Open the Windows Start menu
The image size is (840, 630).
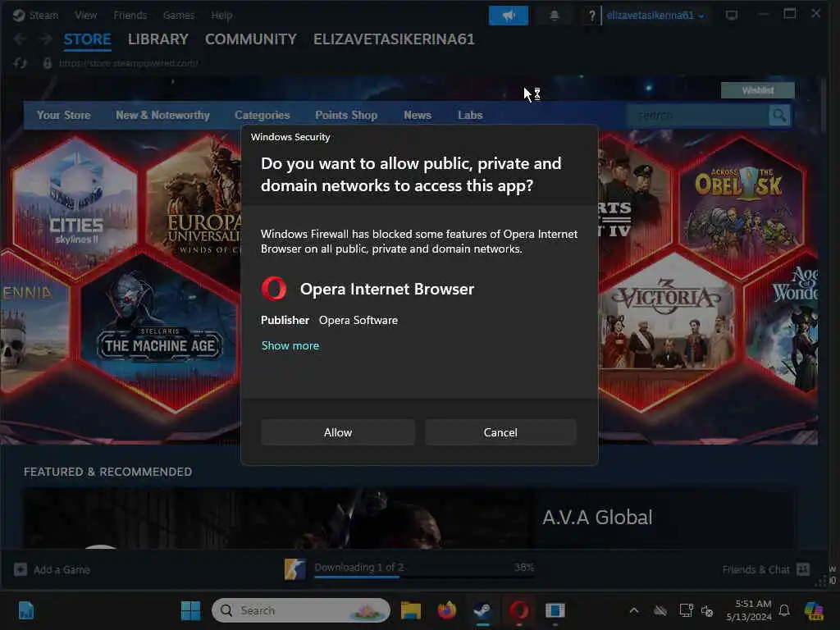pos(190,610)
